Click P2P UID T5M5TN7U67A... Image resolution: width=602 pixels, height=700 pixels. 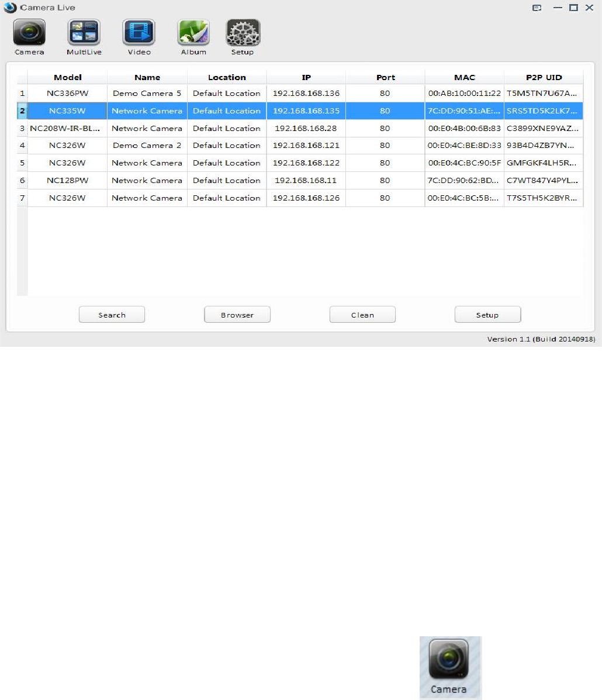point(544,94)
